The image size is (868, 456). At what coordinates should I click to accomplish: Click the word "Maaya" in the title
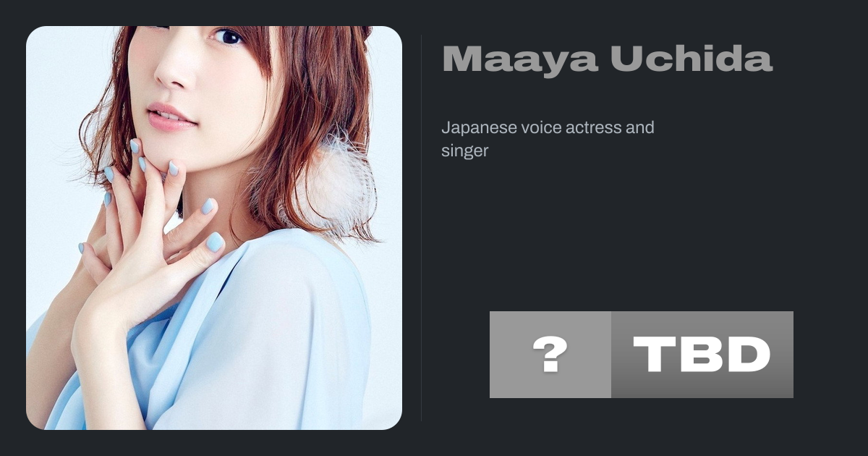(x=520, y=59)
